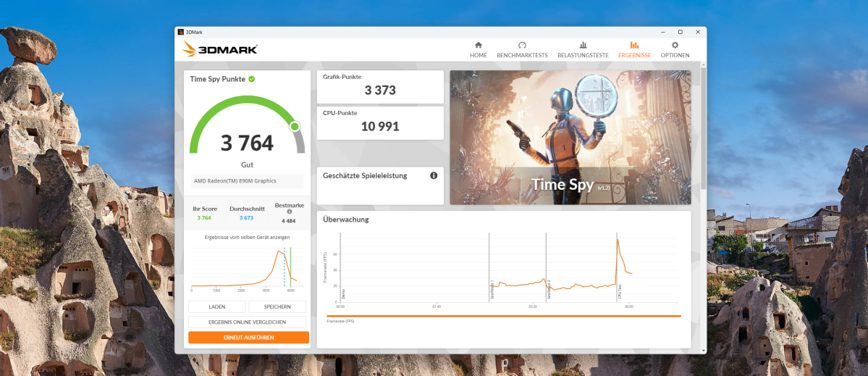Viewport: 868px width, 376px height.
Task: Open Belastungsteste bar chart icon
Action: 583,46
